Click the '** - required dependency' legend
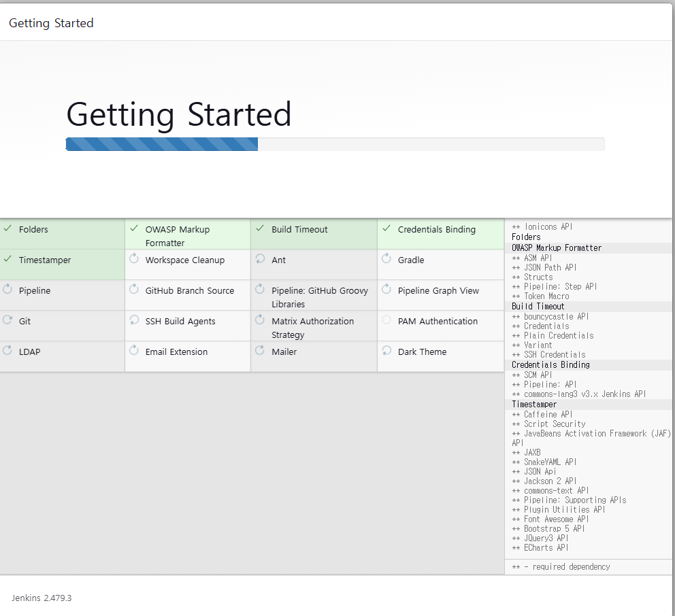Image resolution: width=675 pixels, height=616 pixels. (561, 567)
